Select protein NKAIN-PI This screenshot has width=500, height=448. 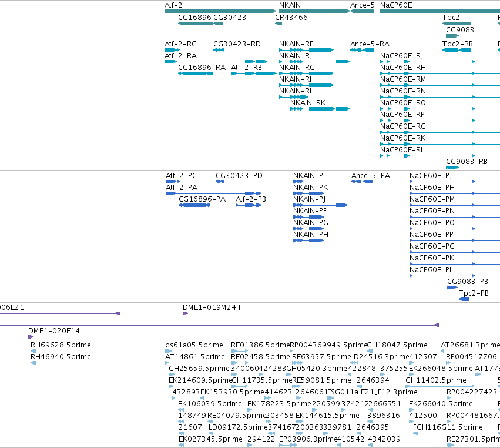click(x=298, y=182)
